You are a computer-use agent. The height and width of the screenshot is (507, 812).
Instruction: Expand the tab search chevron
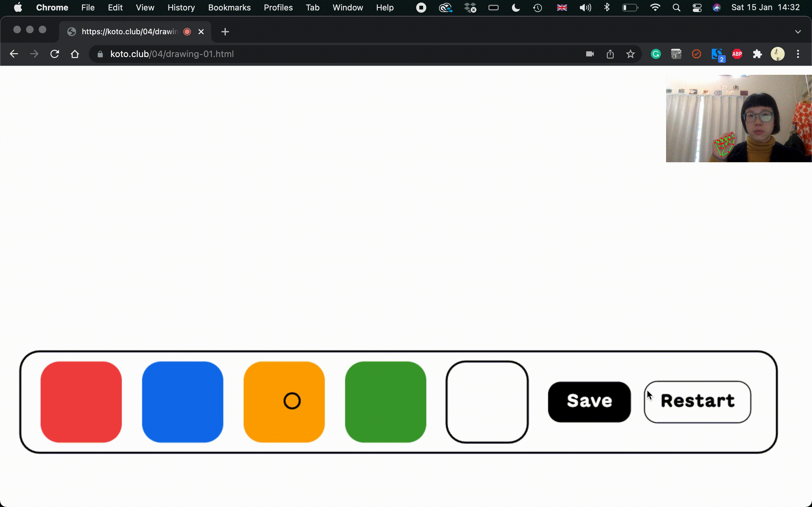[x=798, y=32]
